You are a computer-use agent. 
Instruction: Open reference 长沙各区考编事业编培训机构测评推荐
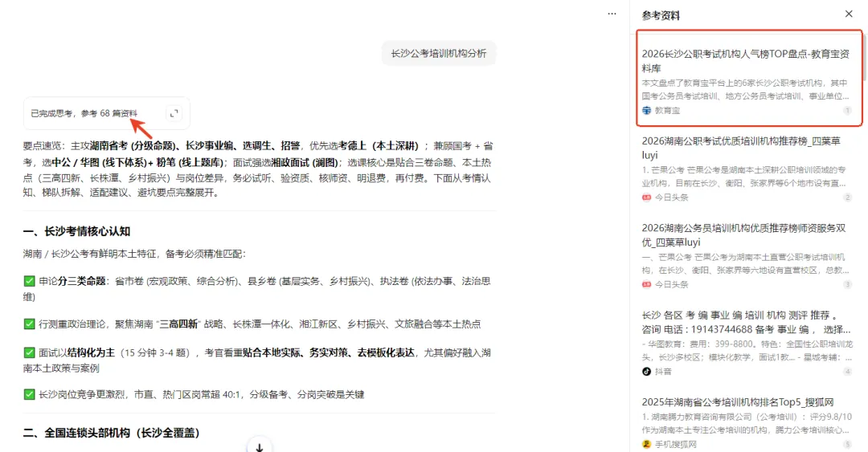[746, 322]
